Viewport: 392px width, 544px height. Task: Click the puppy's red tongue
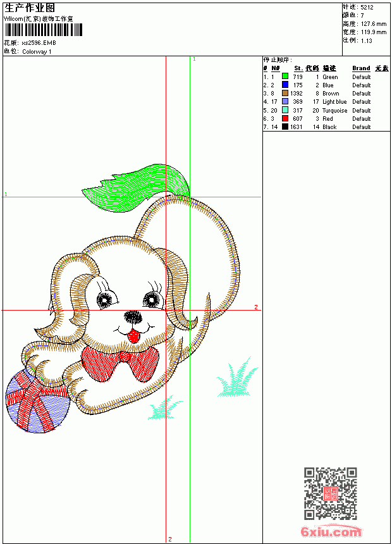pos(133,336)
